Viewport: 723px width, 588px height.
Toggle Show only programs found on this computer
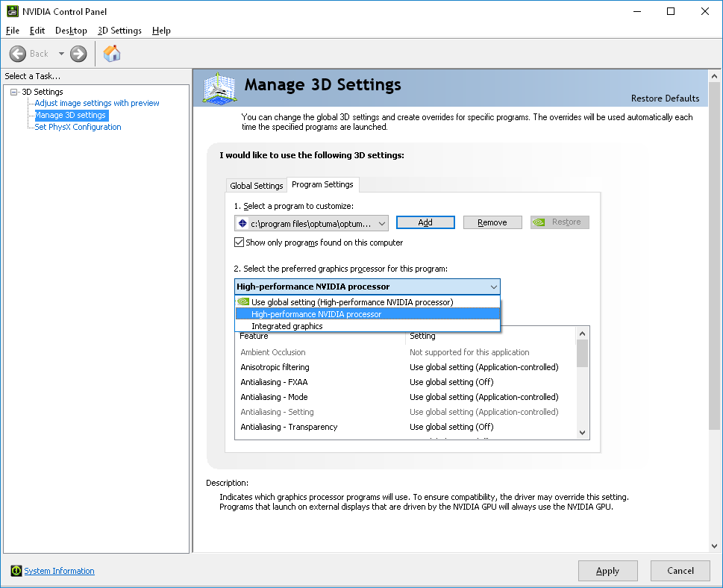click(239, 242)
